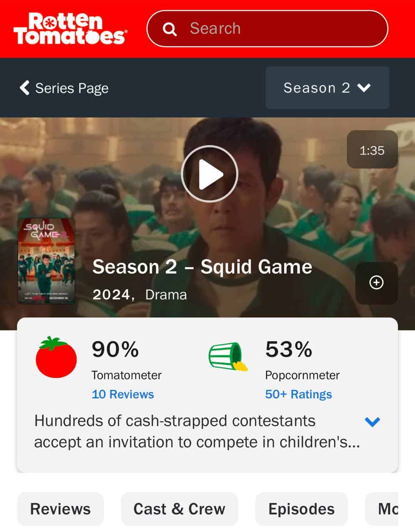Click the 90% Tomatometer score
This screenshot has width=415, height=532.
(x=115, y=349)
